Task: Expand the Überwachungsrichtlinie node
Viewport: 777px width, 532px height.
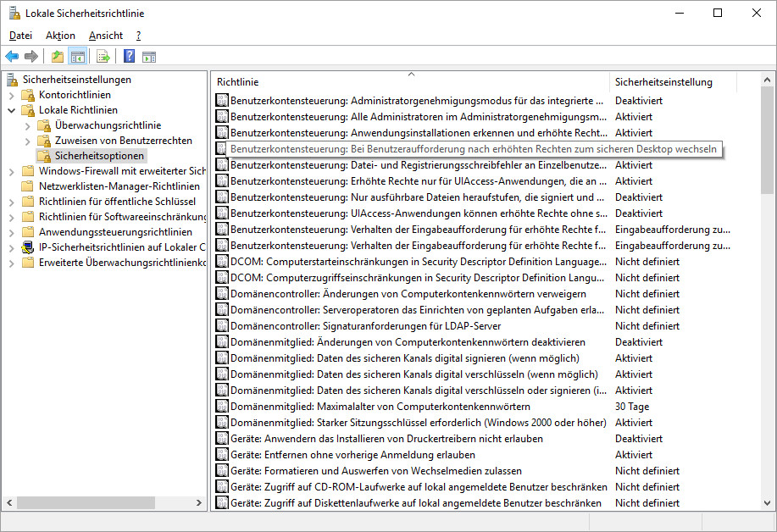Action: coord(28,125)
